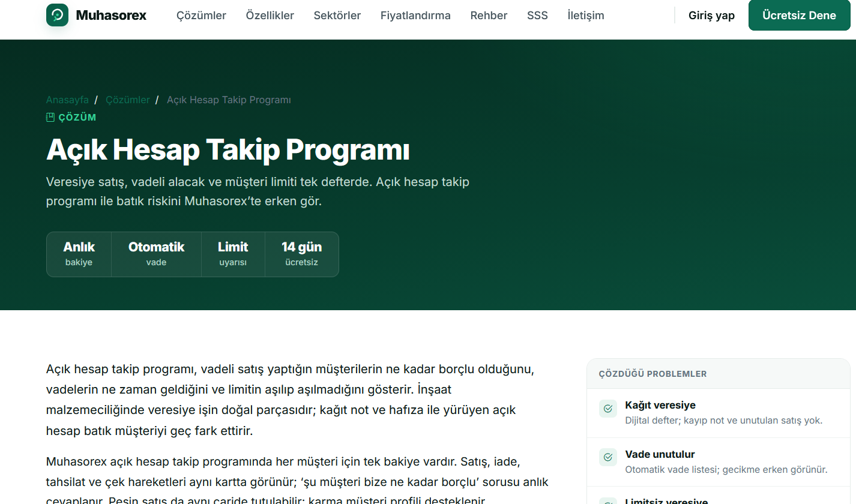Click the ÇÖZDÜĞÜ PROBLEMLER panel header
Image resolution: width=856 pixels, height=504 pixels.
click(719, 374)
